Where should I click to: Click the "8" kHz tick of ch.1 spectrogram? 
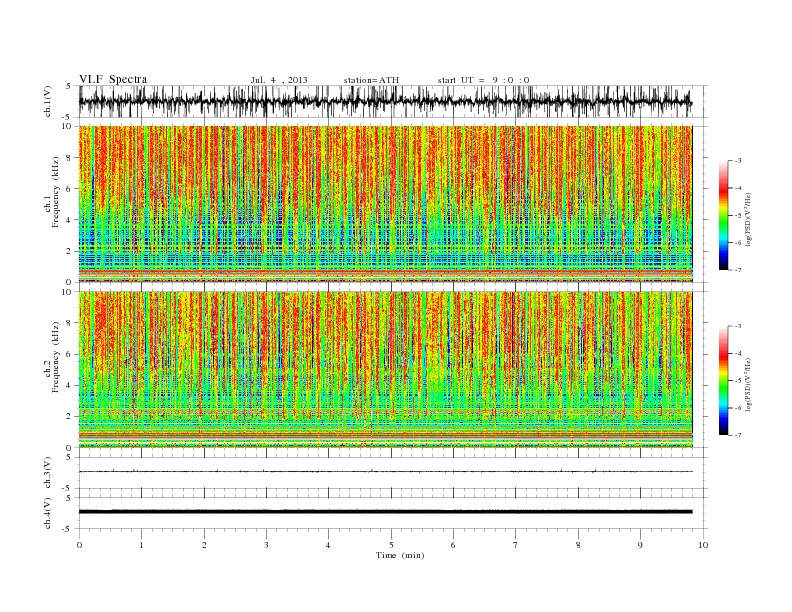point(69,158)
